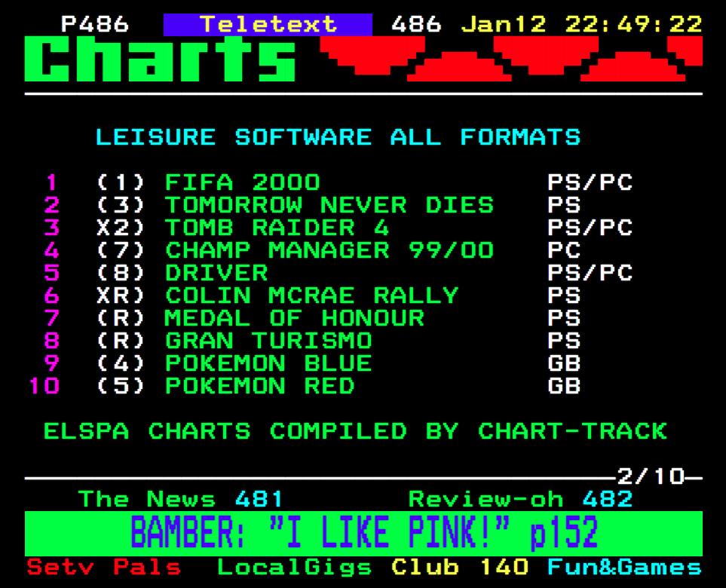The image size is (726, 588).
Task: Click the COLIN MCRAE RALLY chart title
Action: click(312, 296)
